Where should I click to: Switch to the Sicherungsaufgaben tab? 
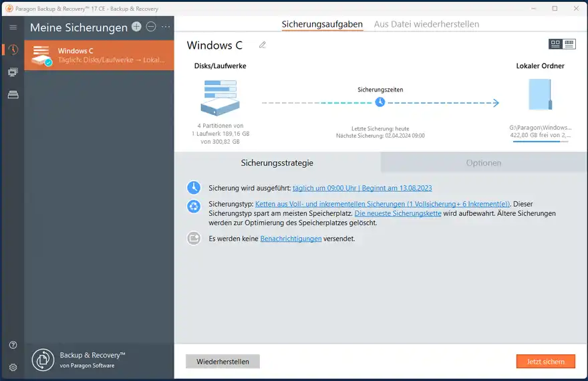tap(322, 24)
